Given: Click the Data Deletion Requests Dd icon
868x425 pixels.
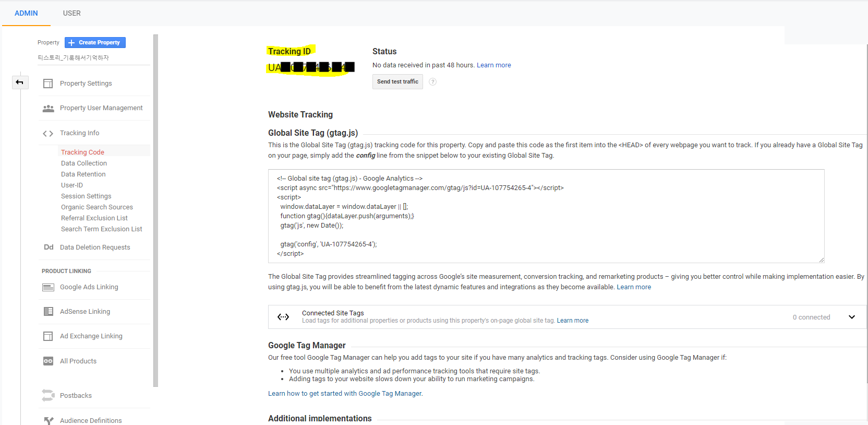Looking at the screenshot, I should tap(49, 247).
